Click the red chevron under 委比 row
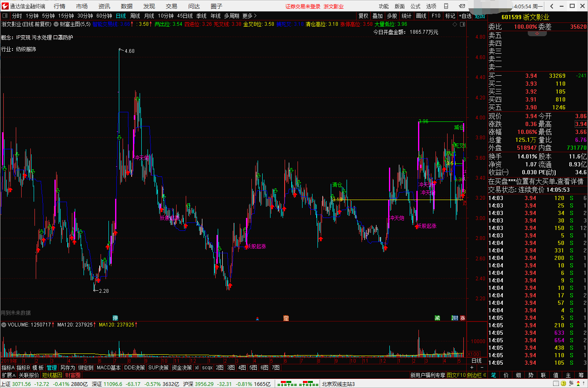Screen dimensions: 588x388 tap(537, 33)
